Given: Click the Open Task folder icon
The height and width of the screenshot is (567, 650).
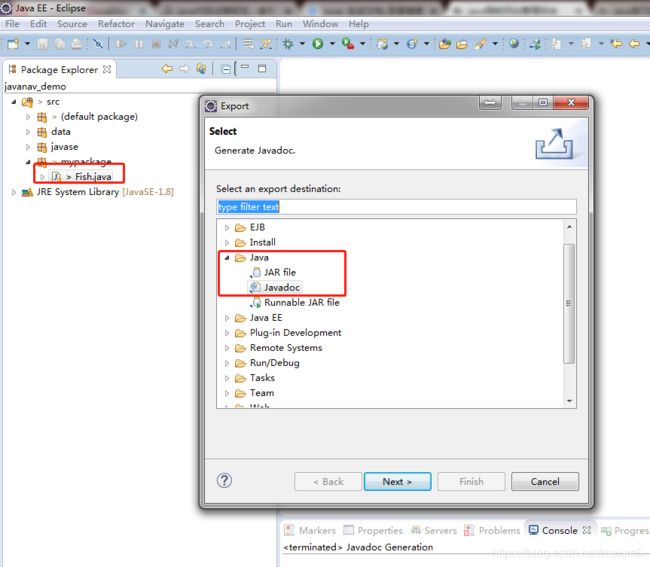Looking at the screenshot, I should tap(462, 44).
